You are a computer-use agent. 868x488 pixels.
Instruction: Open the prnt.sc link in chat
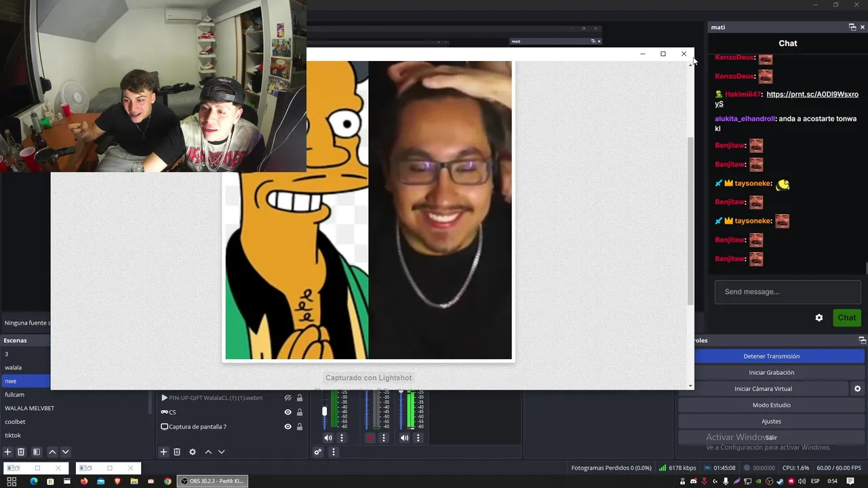point(787,99)
